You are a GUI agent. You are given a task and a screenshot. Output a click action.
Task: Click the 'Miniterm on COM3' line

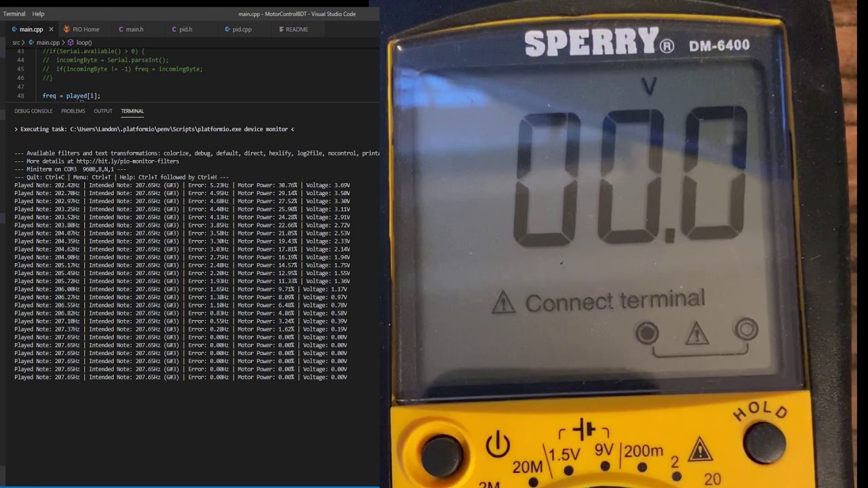click(x=71, y=169)
